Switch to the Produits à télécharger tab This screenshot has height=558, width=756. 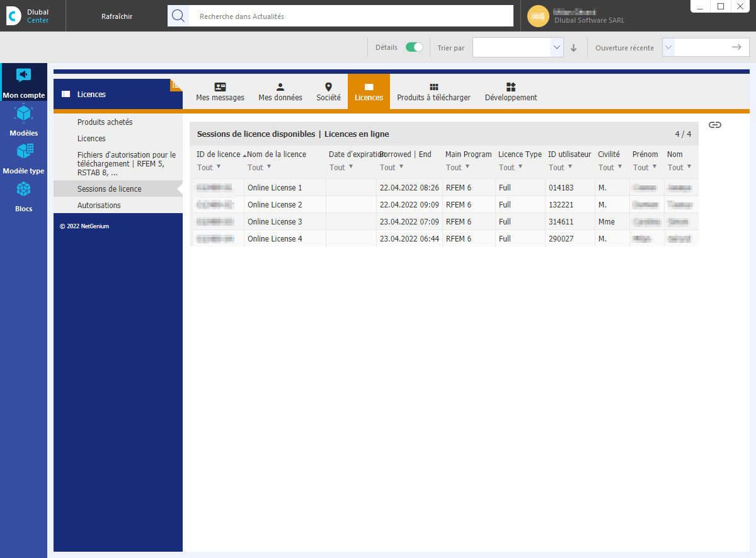point(433,91)
